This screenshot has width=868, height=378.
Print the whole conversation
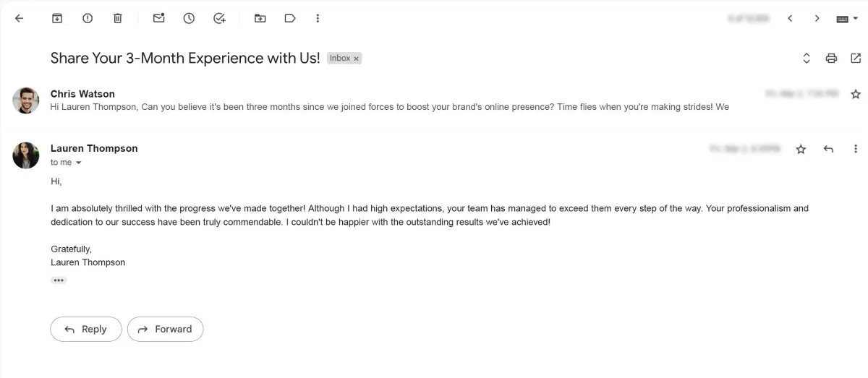[x=831, y=59]
